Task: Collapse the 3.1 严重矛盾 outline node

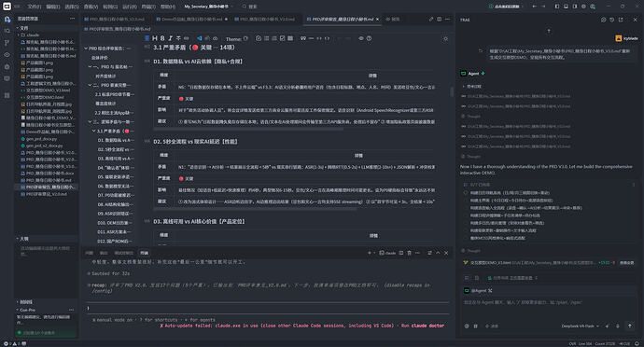Action: pos(94,131)
